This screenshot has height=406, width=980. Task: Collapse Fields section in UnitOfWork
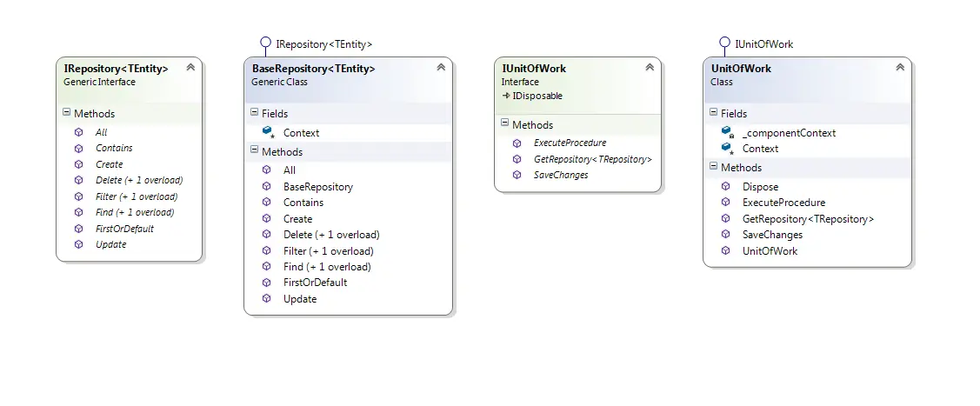[714, 112]
